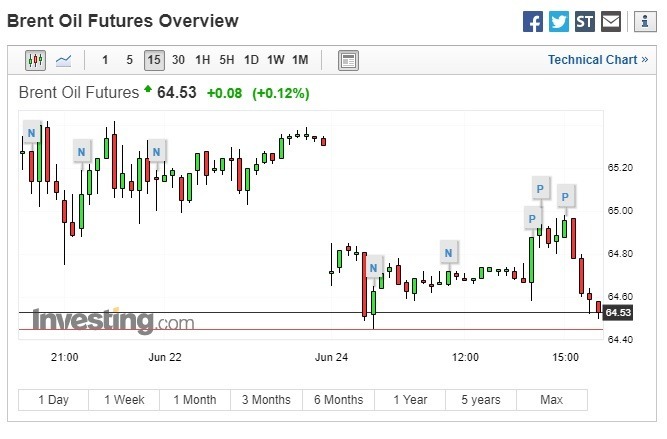Select 15 minute interval
This screenshot has height=439, width=667.
tap(154, 60)
